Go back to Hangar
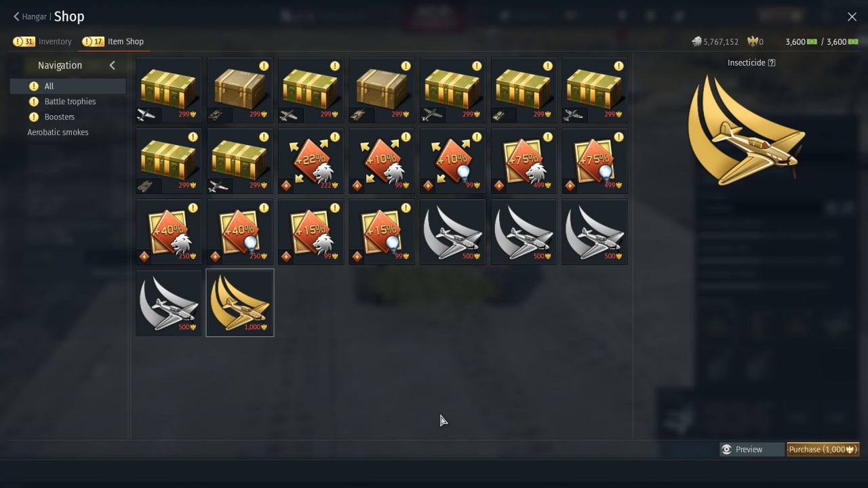This screenshot has height=488, width=868. click(30, 17)
